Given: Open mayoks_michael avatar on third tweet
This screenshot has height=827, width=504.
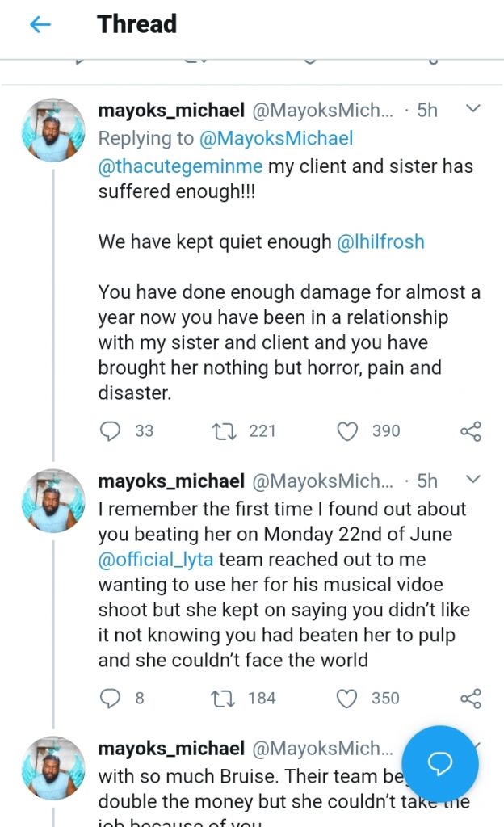Looking at the screenshot, I should 52,768.
